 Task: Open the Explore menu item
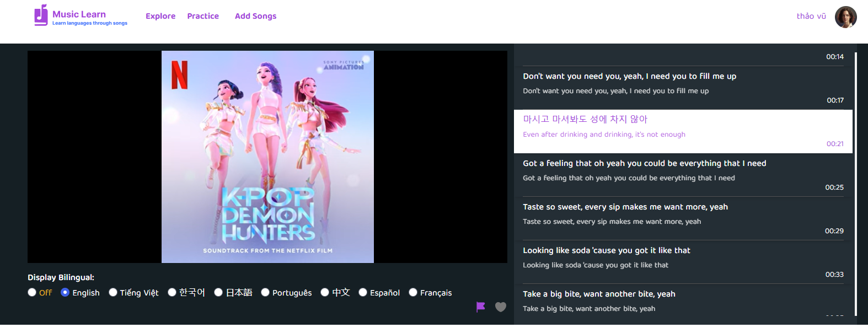160,16
